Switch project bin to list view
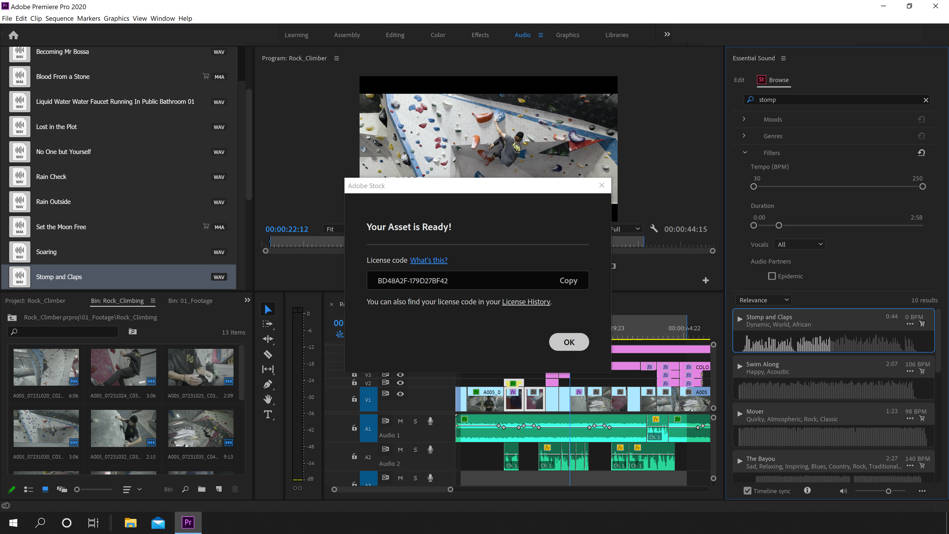The width and height of the screenshot is (949, 534). click(x=28, y=489)
